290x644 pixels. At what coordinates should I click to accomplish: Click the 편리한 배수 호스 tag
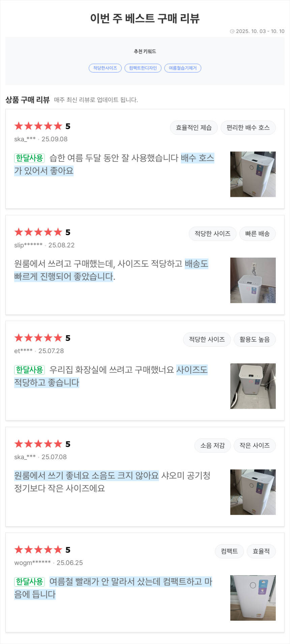[248, 128]
